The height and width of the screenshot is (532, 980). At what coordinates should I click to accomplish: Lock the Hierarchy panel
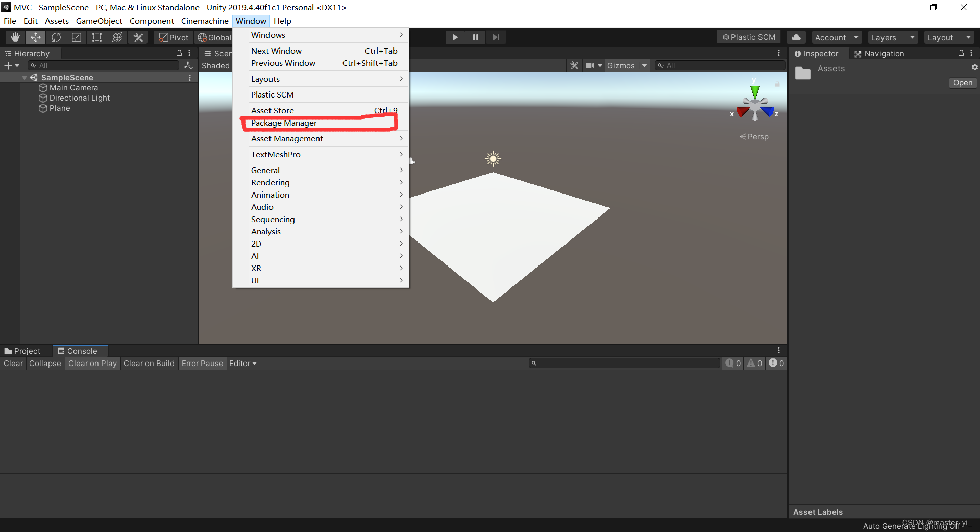point(179,53)
